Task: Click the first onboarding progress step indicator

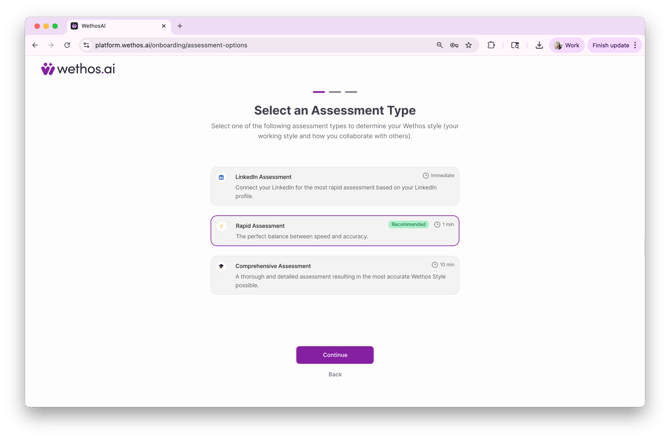Action: click(x=319, y=92)
